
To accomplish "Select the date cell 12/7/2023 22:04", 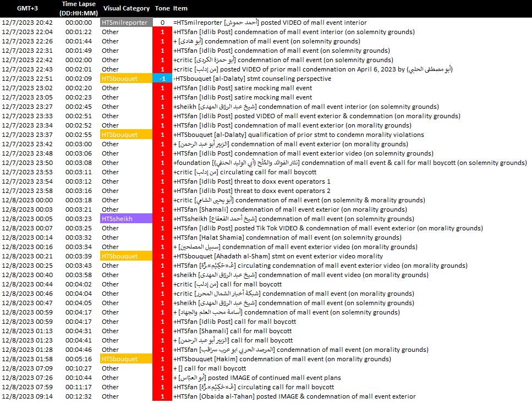I will [27, 32].
